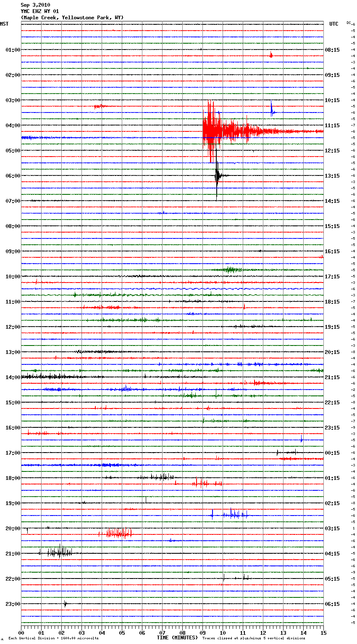Click the 08:15 UTC time label
Viewport: 357px width, 644px height.
coord(332,50)
